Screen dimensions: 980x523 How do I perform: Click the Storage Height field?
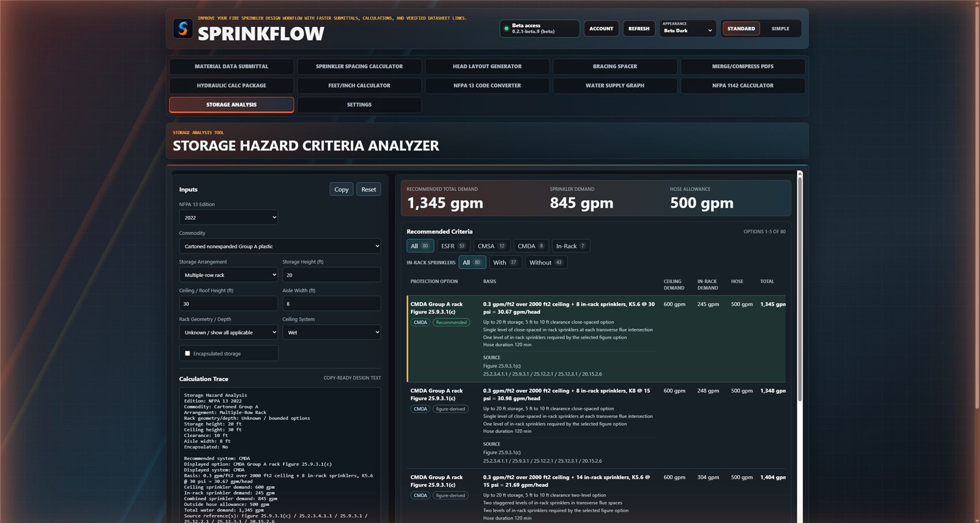click(331, 275)
